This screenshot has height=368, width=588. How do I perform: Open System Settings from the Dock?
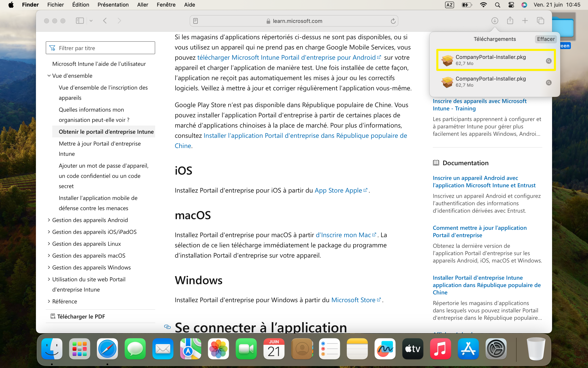496,349
